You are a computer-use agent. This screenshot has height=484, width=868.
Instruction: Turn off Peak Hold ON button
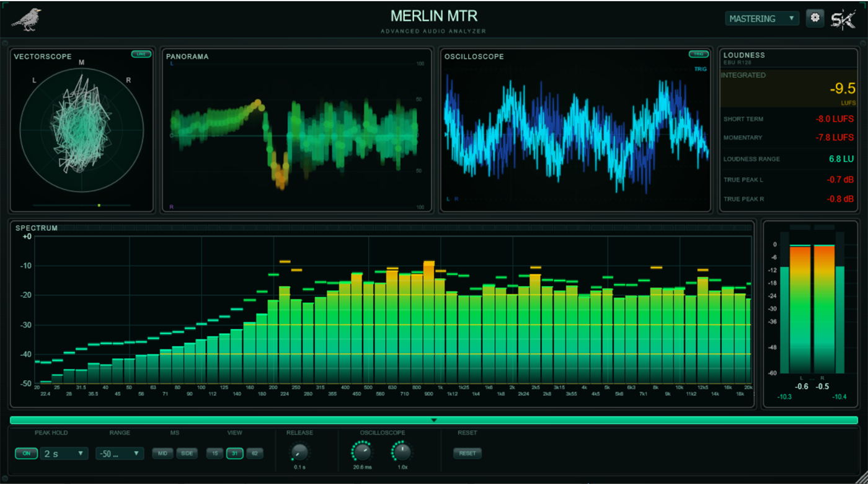click(27, 454)
